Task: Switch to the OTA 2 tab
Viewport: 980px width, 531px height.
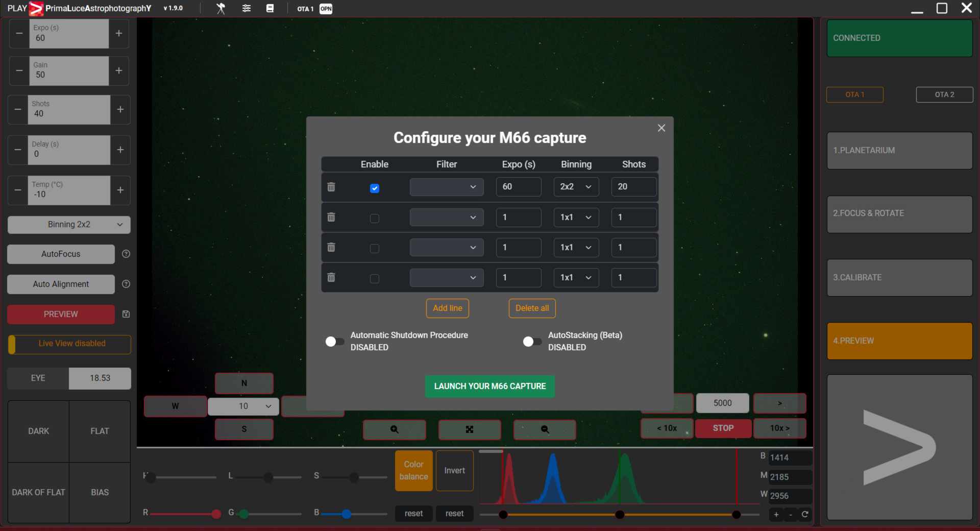Action: coord(944,94)
